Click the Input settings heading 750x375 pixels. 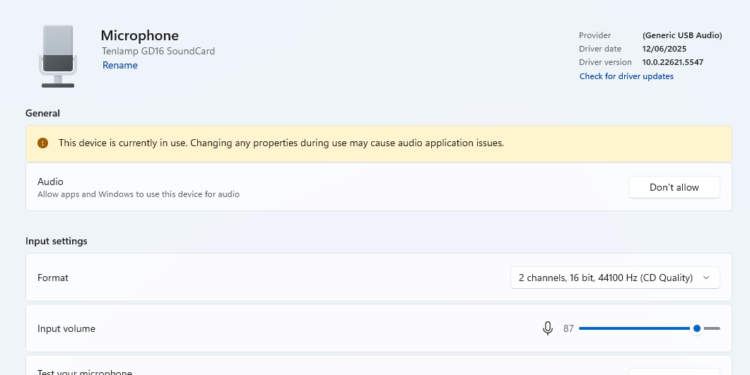click(x=56, y=241)
